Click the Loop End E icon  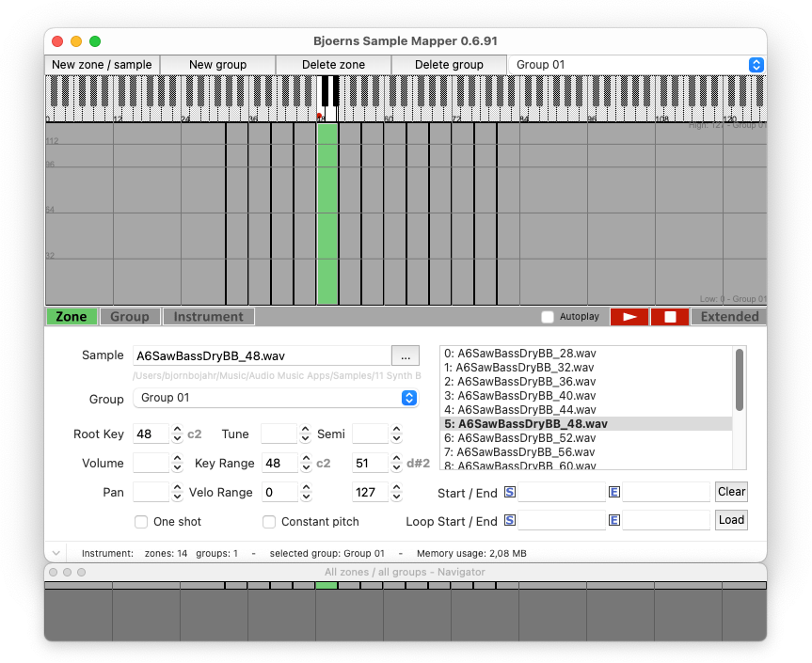(x=614, y=520)
